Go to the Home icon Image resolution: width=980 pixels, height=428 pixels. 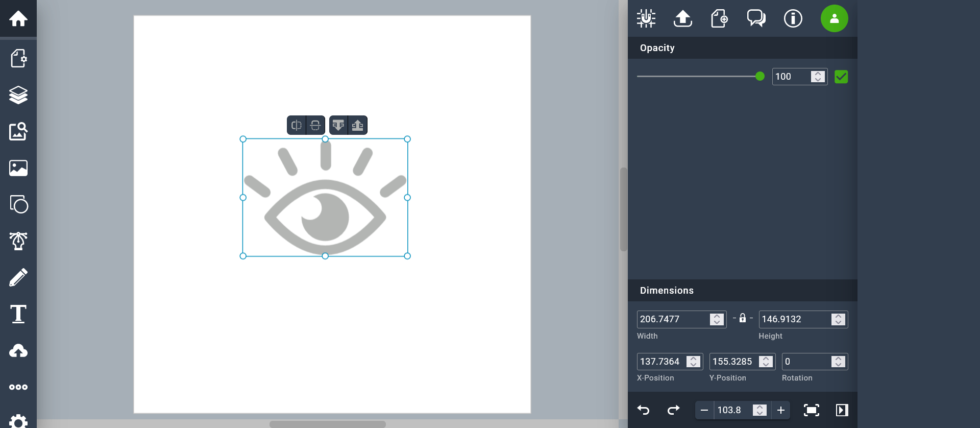(18, 19)
